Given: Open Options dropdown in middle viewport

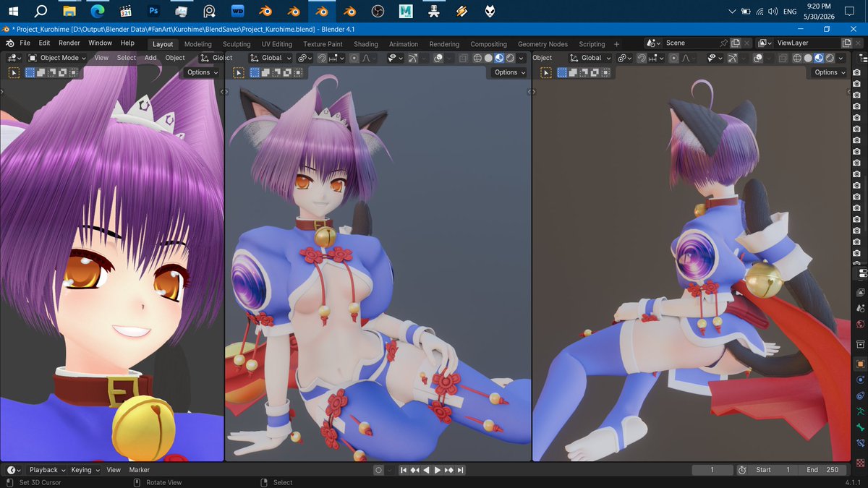Looking at the screenshot, I should (510, 72).
